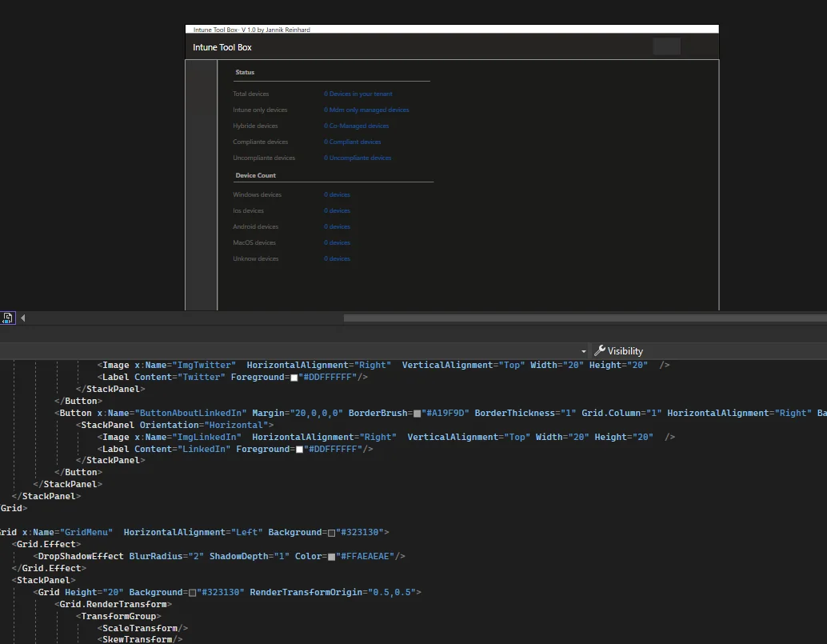The width and height of the screenshot is (827, 644).
Task: Place cursor on <TransformGroup> line
Action: click(x=118, y=617)
